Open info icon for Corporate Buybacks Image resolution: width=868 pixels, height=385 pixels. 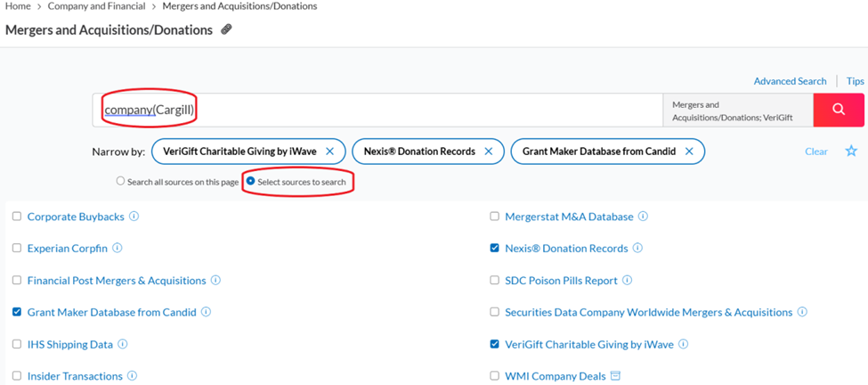[134, 217]
